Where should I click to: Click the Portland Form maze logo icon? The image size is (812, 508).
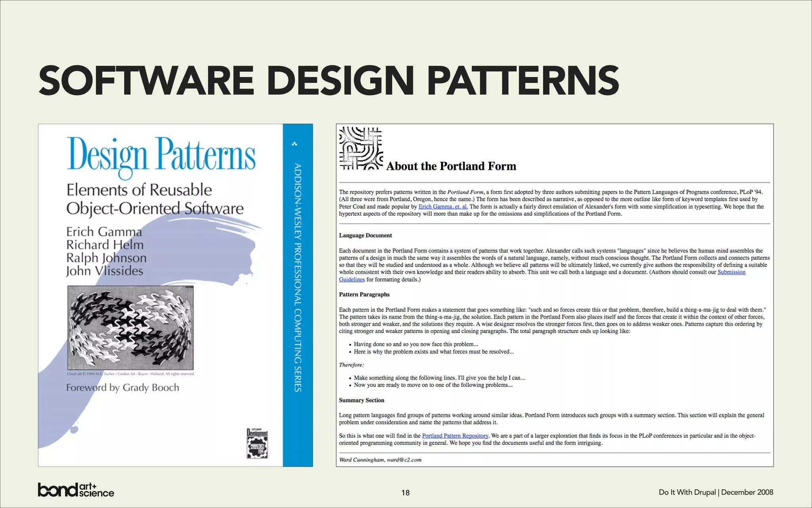tap(361, 148)
